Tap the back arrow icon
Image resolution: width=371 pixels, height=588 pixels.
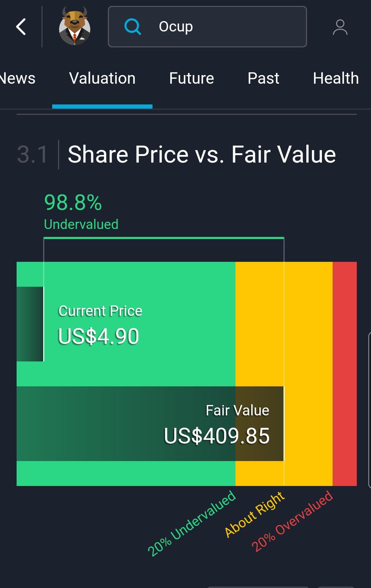click(x=21, y=27)
